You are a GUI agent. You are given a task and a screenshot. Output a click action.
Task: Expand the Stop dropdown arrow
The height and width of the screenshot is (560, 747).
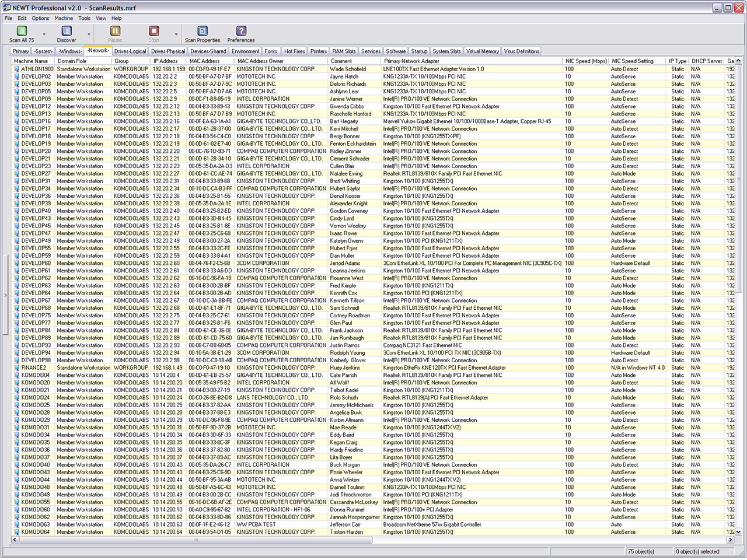pyautogui.click(x=176, y=34)
